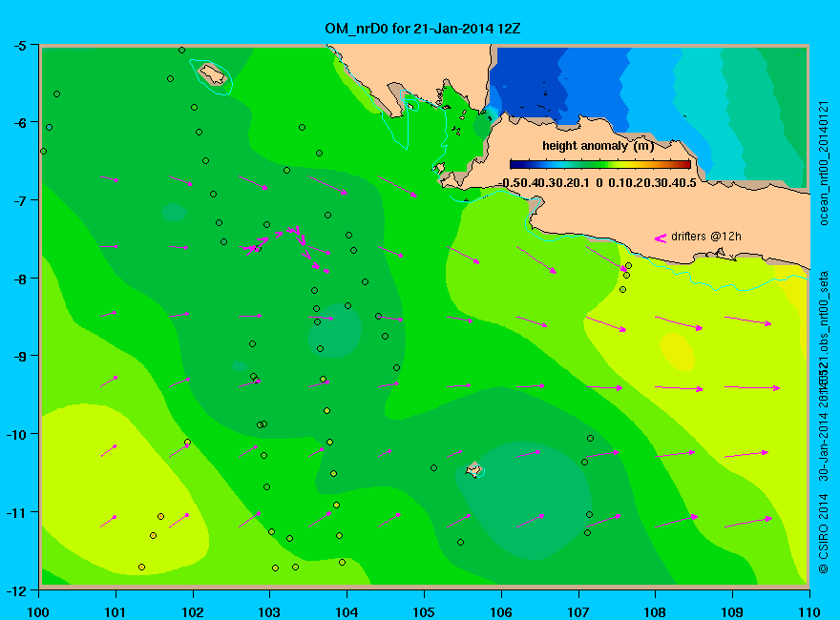The image size is (840, 620).
Task: Click the latitude axis label '-6'
Action: pos(19,123)
